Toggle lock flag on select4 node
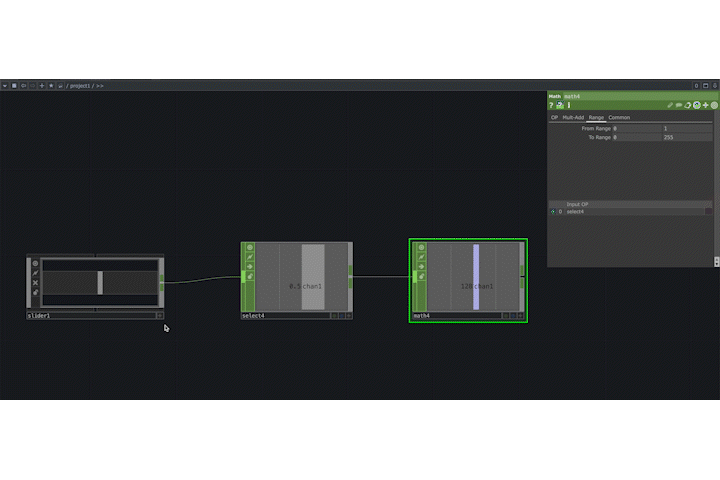Viewport: 720px width, 480px height. [x=250, y=276]
